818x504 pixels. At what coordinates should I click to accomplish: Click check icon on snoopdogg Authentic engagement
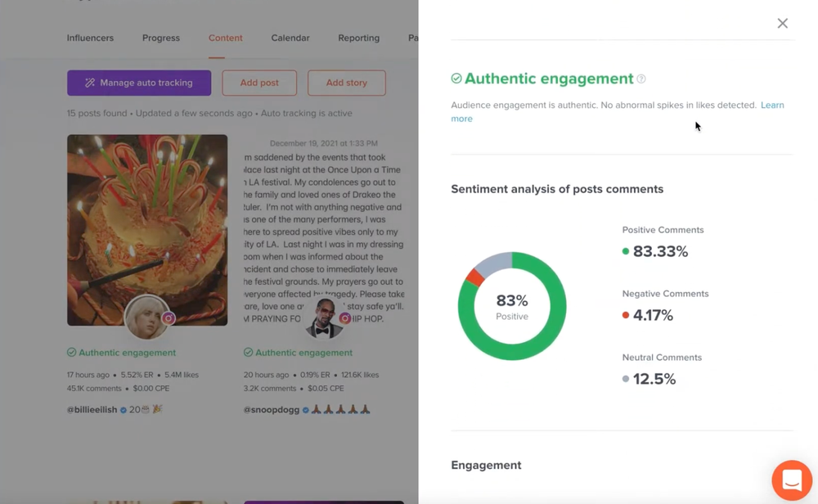point(249,353)
